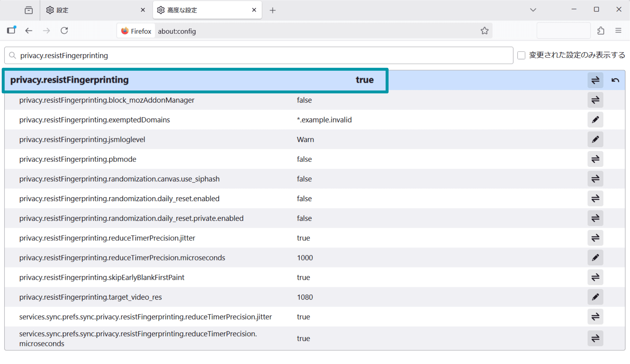Toggle privacy.resistFingerprinting.block_mozAddonManager

(x=595, y=100)
